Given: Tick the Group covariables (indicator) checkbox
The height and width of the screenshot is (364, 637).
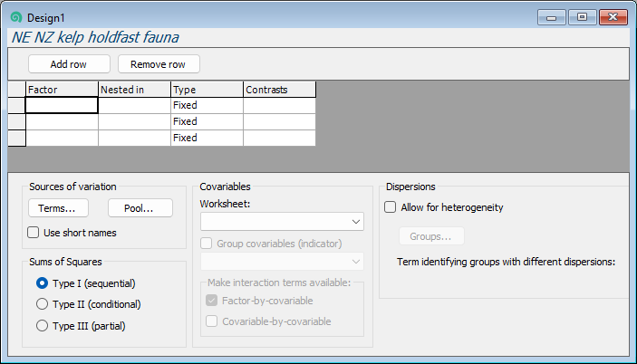Looking at the screenshot, I should [207, 244].
